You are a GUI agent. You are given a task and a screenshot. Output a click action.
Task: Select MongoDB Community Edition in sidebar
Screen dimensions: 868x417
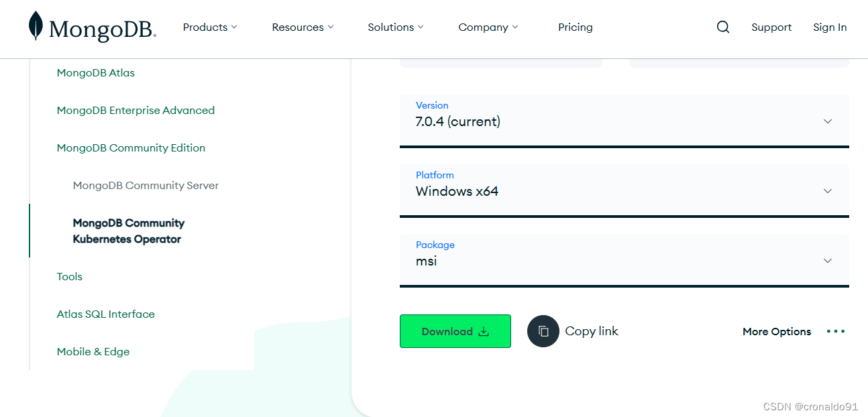(131, 147)
